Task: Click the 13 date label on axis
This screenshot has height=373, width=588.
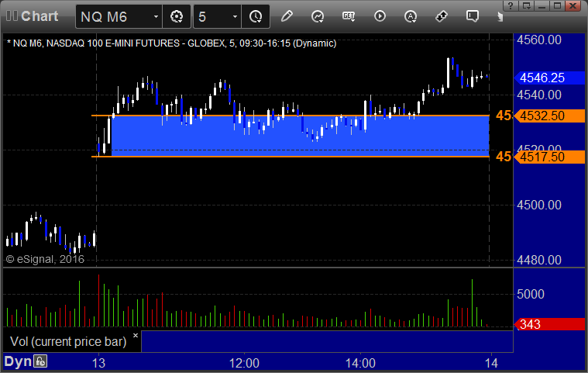Action: pos(98,363)
